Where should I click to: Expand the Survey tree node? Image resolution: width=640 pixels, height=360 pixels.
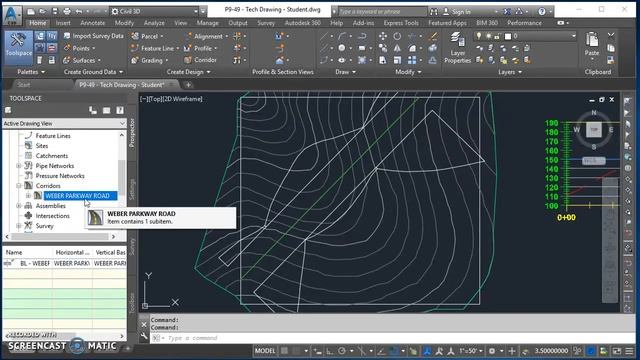[19, 226]
